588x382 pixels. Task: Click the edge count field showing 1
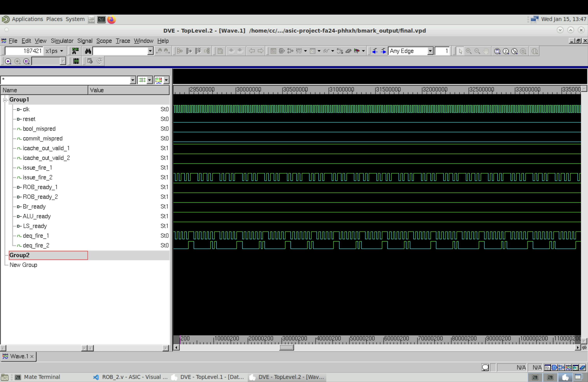[x=442, y=51]
